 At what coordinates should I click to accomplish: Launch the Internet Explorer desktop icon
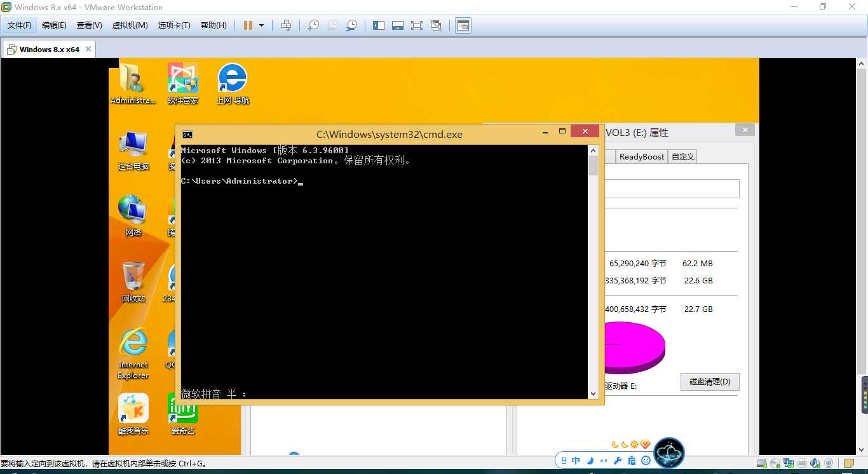133,353
